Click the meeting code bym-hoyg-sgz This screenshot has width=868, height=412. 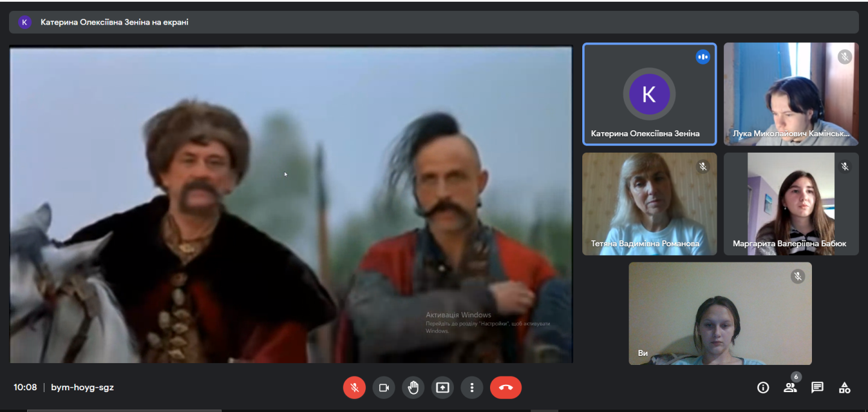[83, 388]
